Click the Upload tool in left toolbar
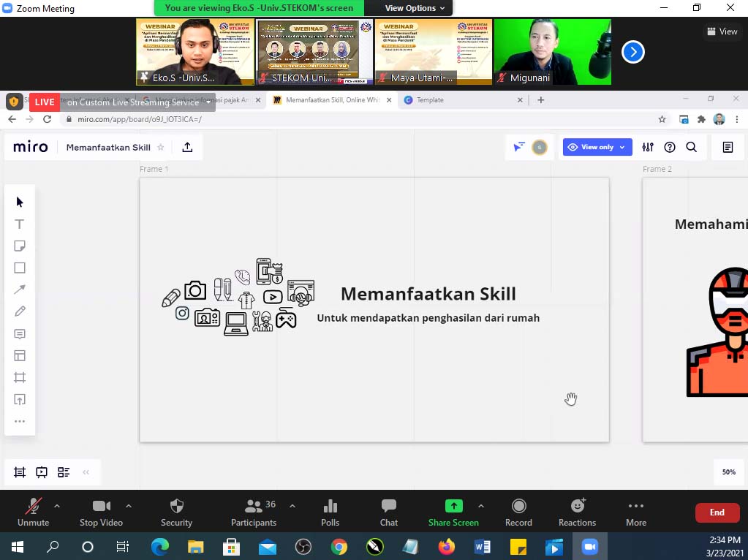Image resolution: width=748 pixels, height=560 pixels. pos(20,400)
